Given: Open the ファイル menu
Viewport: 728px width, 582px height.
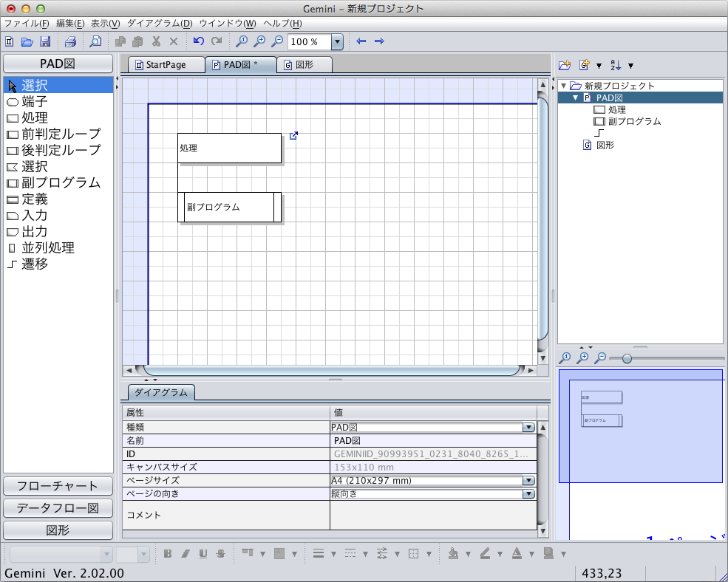Looking at the screenshot, I should (x=27, y=24).
